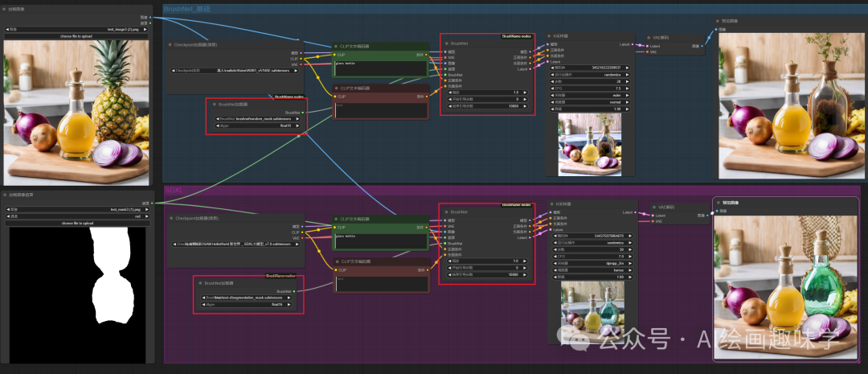Collapse the VAE解码 node in BrushNet_基础 group
This screenshot has width=868, height=374.
pos(649,38)
